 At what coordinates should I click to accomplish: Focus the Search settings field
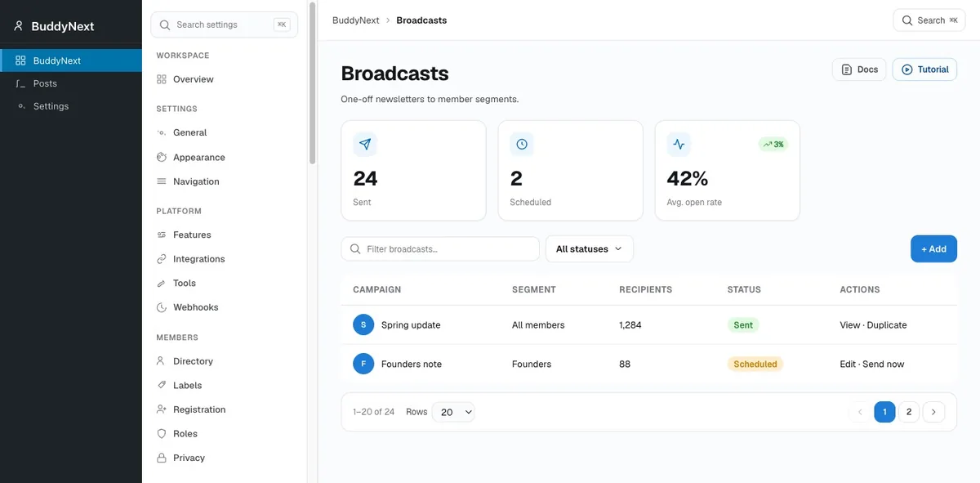[224, 25]
